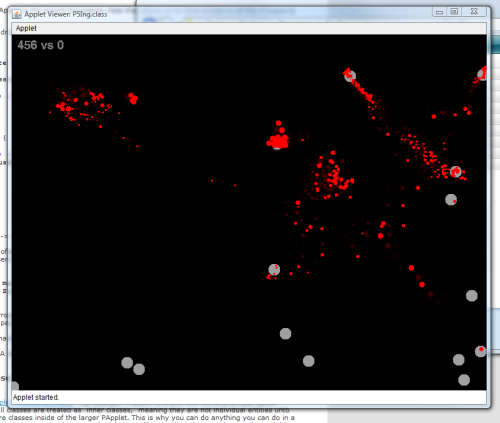Close the Applet Viewer window
This screenshot has width=500, height=423.
[x=474, y=12]
